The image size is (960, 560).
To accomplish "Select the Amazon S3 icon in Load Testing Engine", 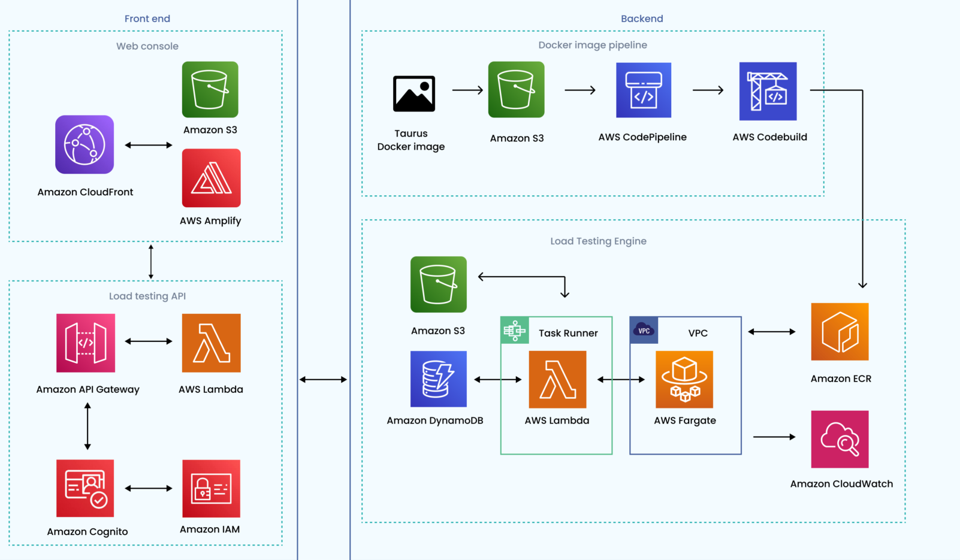I will pos(439,284).
